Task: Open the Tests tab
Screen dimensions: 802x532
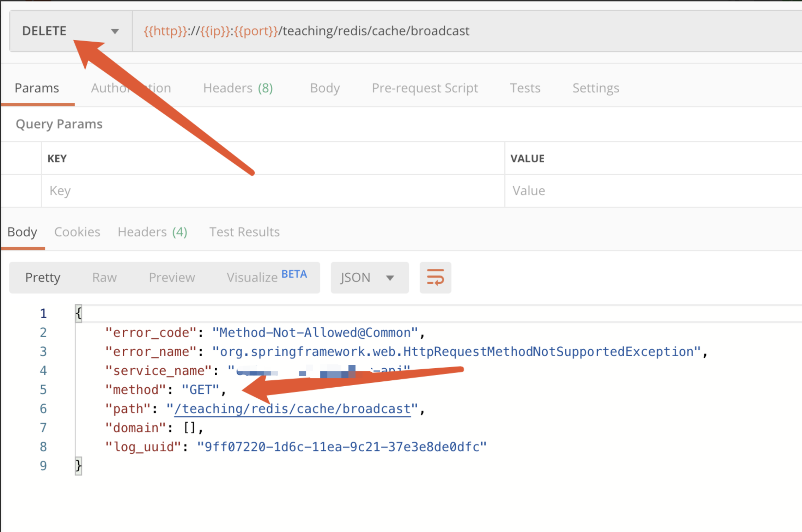Action: pyautogui.click(x=525, y=88)
